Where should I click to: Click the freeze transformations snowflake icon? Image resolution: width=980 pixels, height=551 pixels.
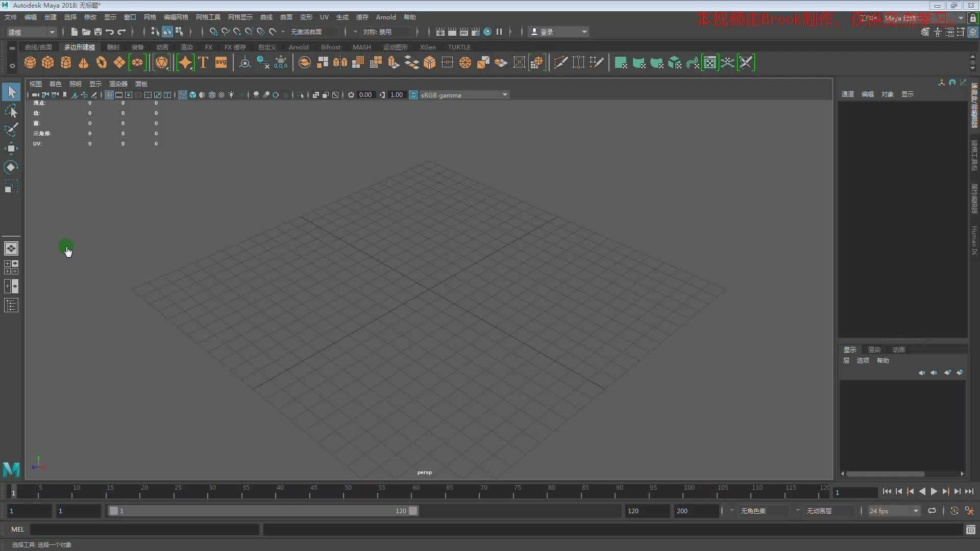click(281, 63)
